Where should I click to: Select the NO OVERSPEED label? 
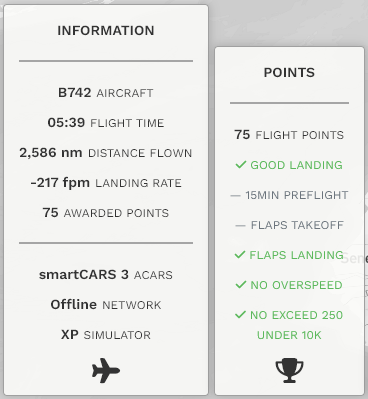[x=296, y=285]
